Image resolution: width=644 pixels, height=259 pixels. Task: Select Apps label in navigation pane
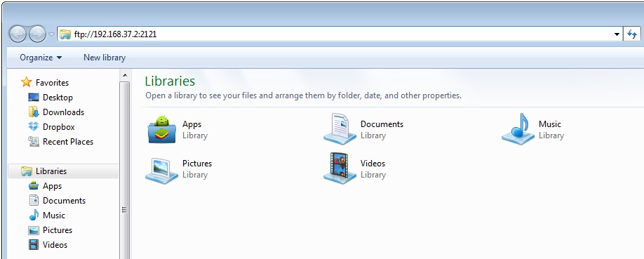click(x=52, y=186)
